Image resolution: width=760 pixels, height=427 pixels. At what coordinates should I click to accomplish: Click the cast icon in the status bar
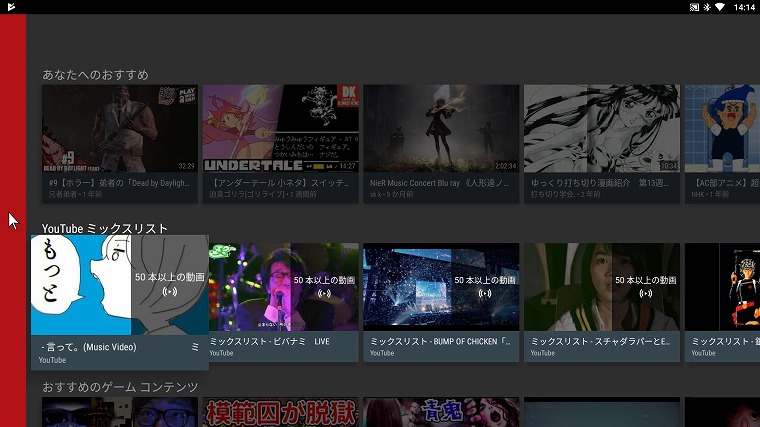point(694,7)
